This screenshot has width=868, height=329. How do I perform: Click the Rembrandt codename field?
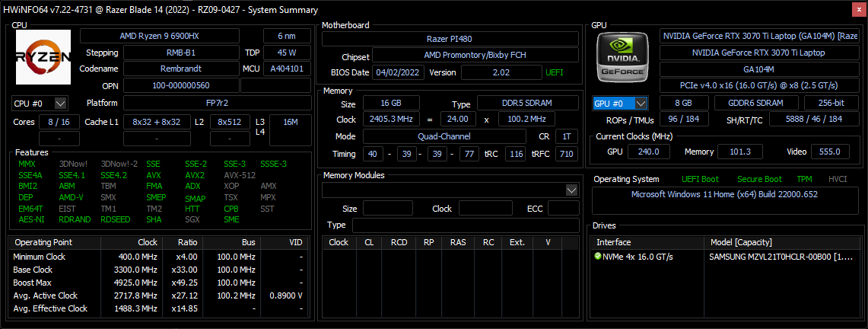(180, 69)
